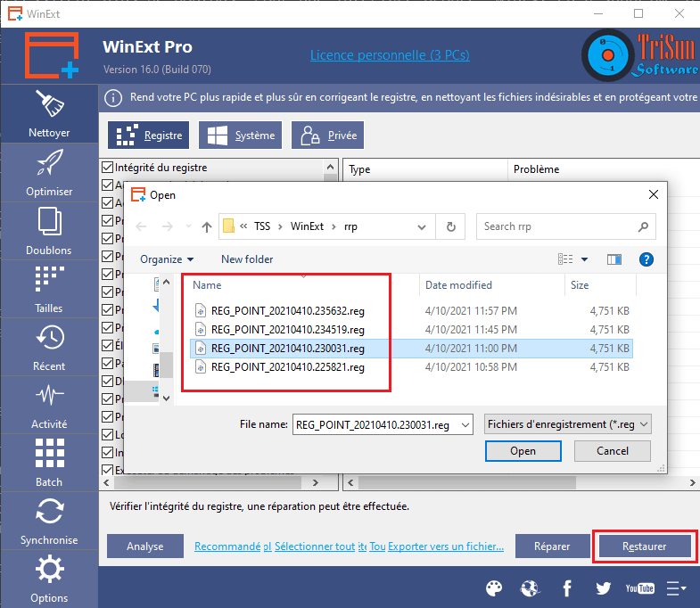The image size is (700, 608).
Task: Click Exporter vers un fichier link
Action: point(446,546)
